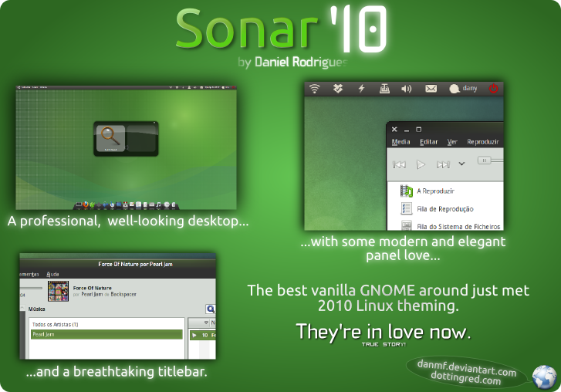The image size is (561, 392).
Task: Select 'Fila de Reprodução' source
Action: coord(445,209)
